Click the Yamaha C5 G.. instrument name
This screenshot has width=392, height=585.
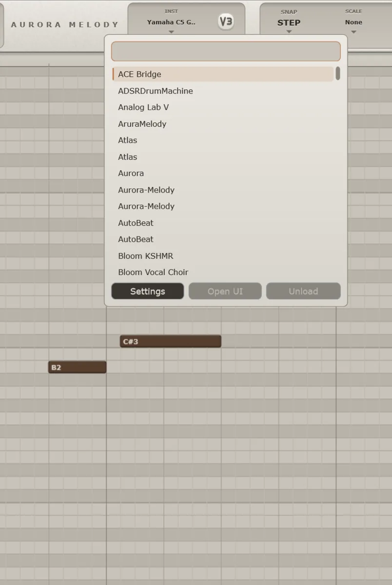coord(171,22)
